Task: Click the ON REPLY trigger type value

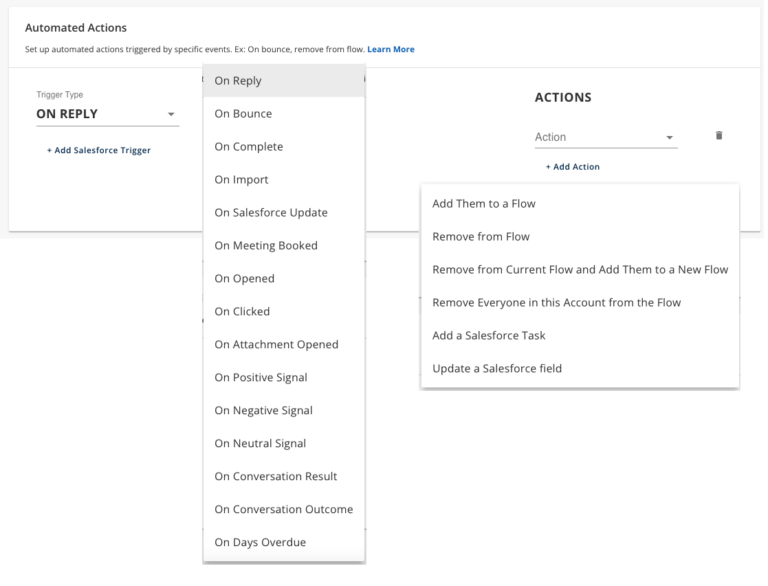Action: coord(68,114)
